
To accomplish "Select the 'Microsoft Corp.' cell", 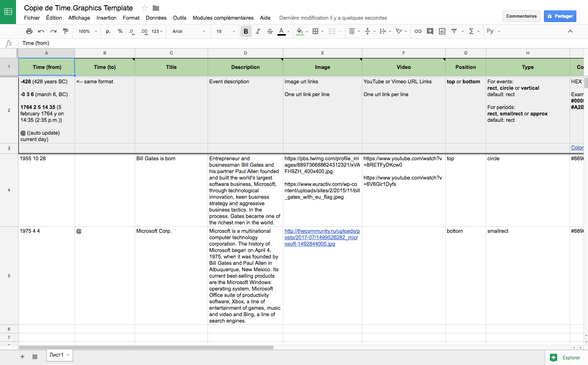I will point(171,276).
